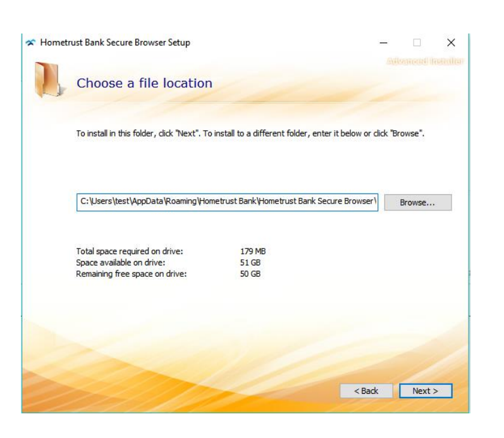Click the Next > button
Image resolution: width=504 pixels, height=438 pixels.
(426, 391)
